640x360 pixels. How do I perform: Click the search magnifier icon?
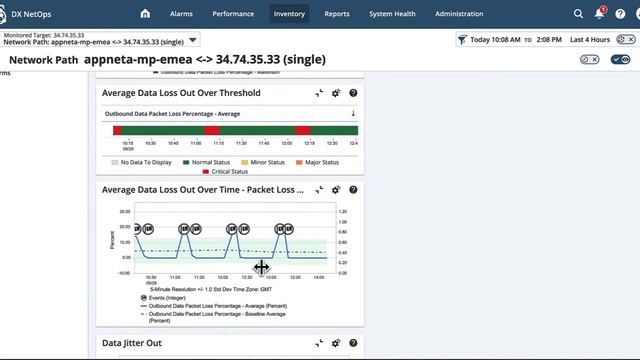pos(578,14)
